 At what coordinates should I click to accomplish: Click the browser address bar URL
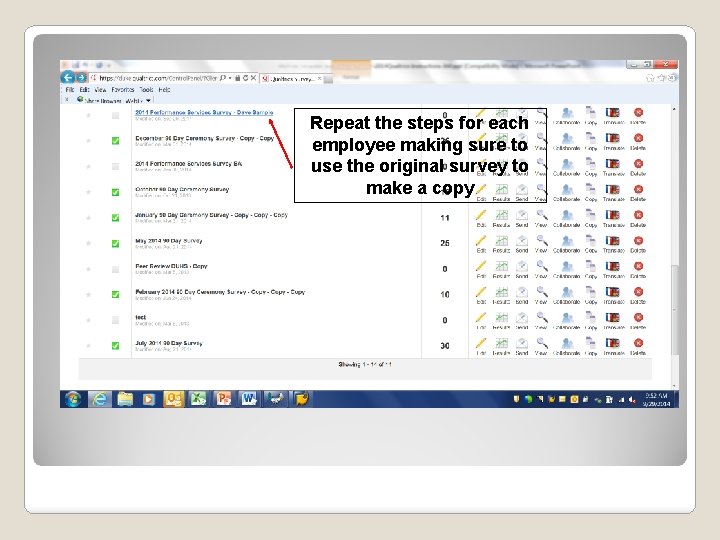coord(158,79)
